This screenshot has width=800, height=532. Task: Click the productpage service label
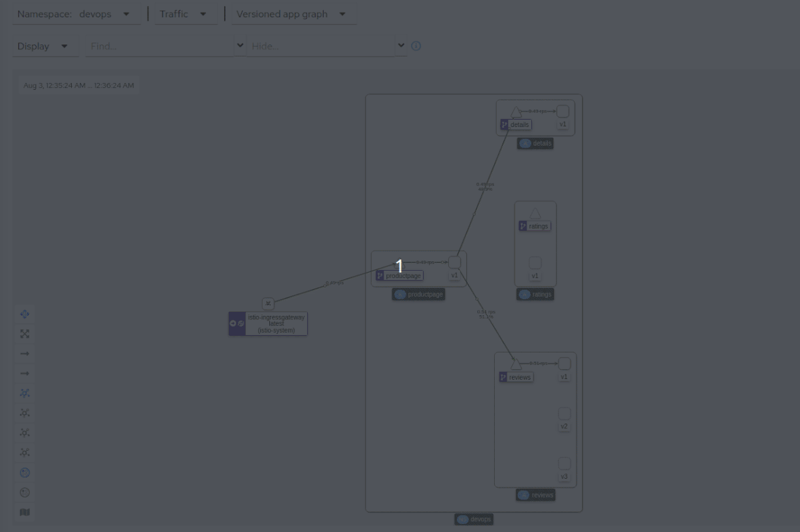(400, 275)
